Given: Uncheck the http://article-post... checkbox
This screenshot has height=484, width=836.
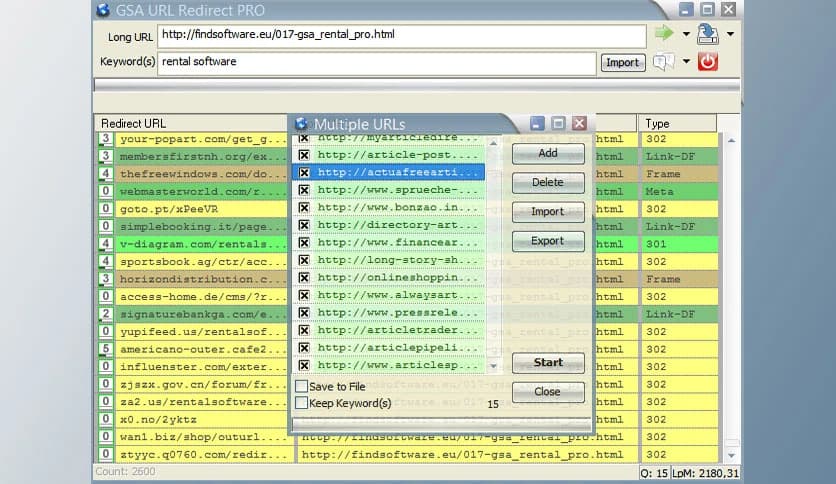Looking at the screenshot, I should tap(304, 155).
